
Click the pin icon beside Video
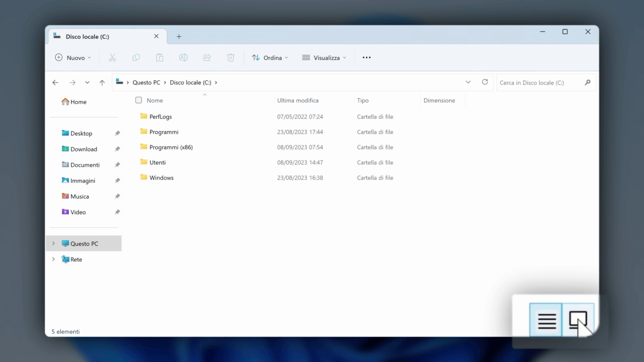tap(117, 212)
